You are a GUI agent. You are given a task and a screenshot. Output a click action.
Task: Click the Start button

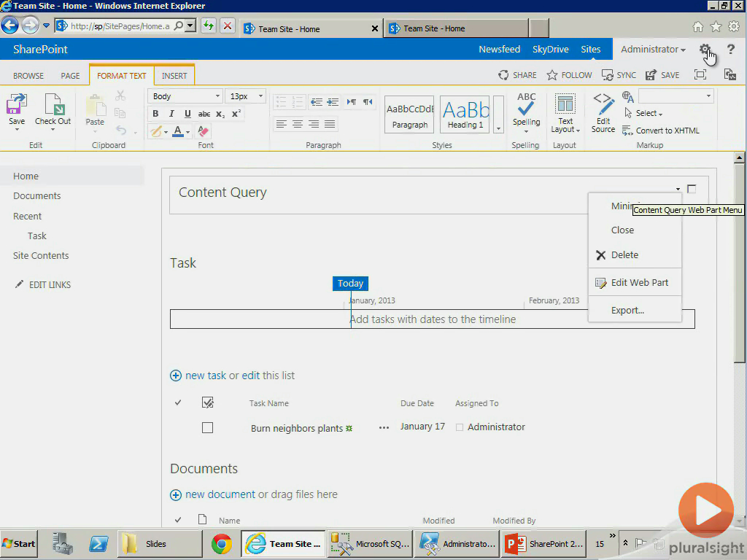pyautogui.click(x=18, y=544)
